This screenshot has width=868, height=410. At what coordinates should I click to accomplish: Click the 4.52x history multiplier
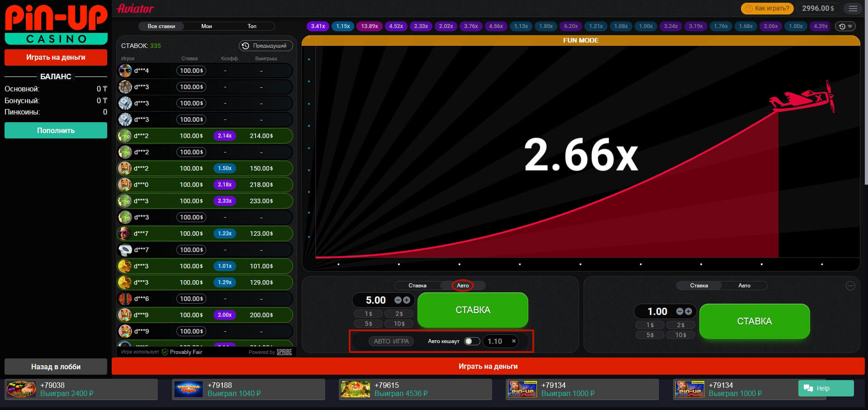(x=396, y=26)
